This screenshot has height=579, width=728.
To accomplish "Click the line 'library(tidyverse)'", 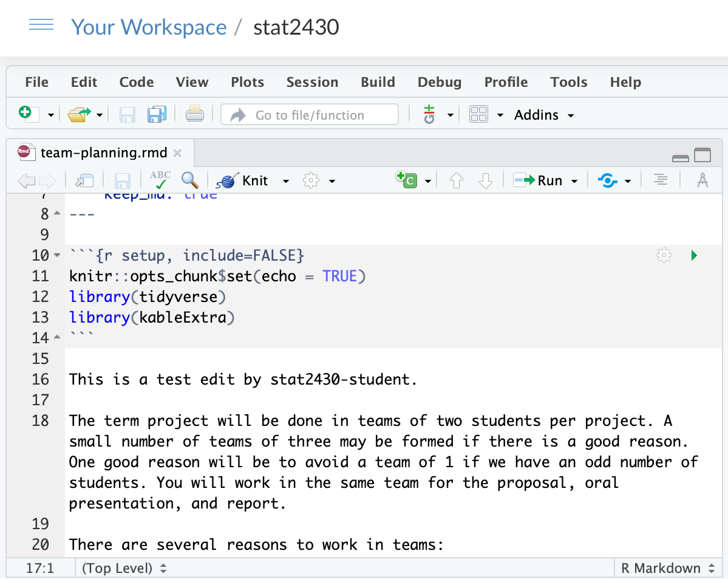I will (148, 297).
